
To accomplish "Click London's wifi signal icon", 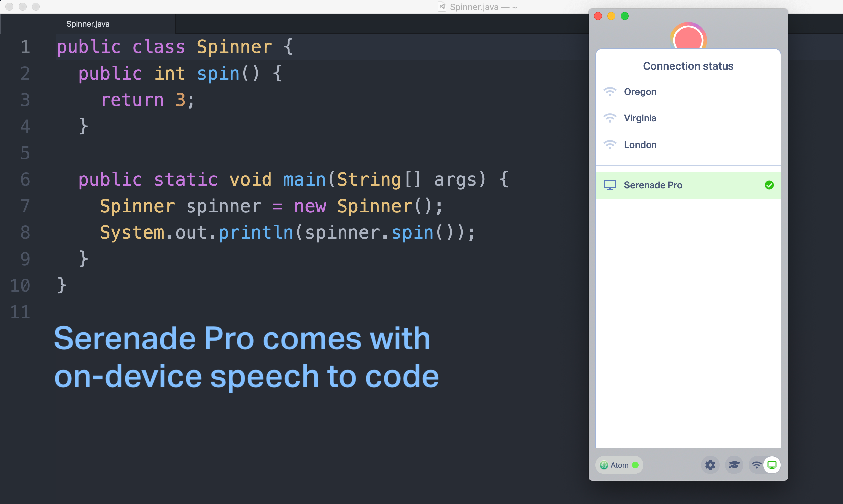I will (610, 144).
